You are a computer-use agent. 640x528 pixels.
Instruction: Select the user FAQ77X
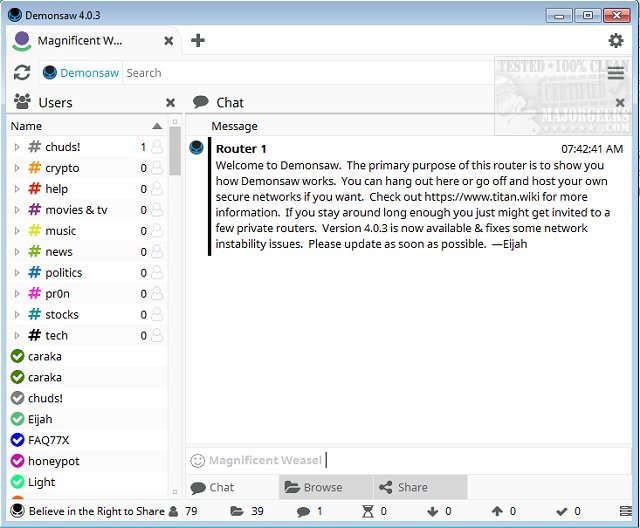click(x=87, y=440)
